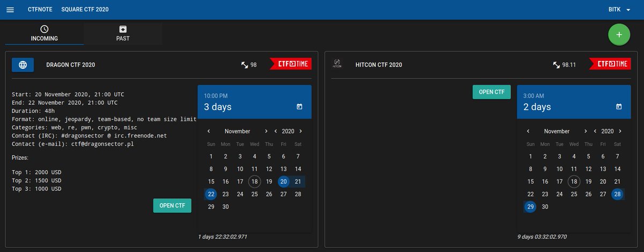Open the BITK user dropdown
Image resolution: width=644 pixels, height=252 pixels.
tap(619, 10)
